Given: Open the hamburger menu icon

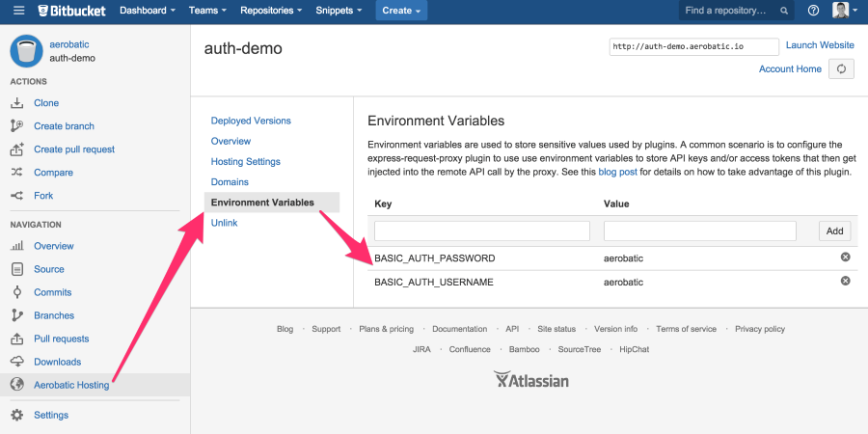Looking at the screenshot, I should (x=19, y=11).
